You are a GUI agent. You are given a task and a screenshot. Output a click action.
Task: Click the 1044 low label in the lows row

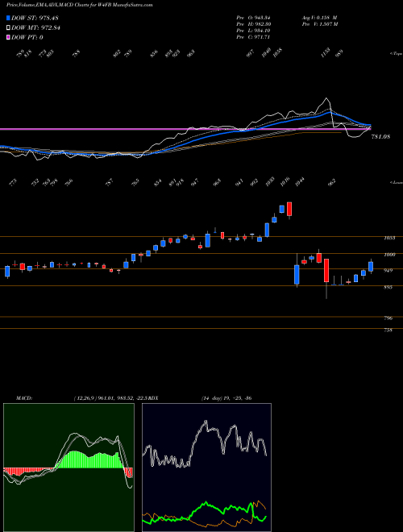pos(300,182)
